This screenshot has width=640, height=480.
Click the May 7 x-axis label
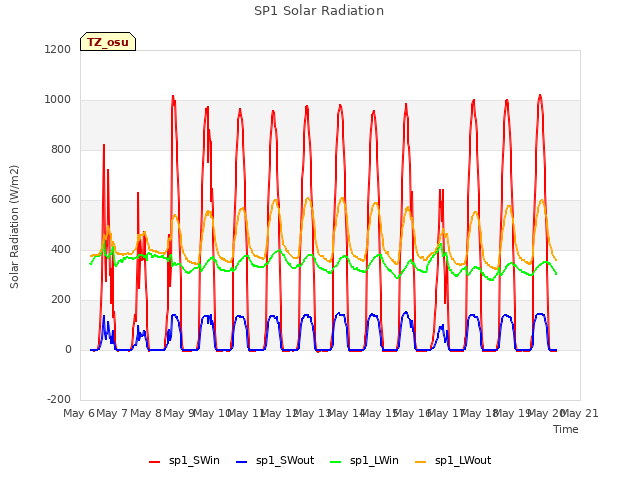click(x=112, y=413)
